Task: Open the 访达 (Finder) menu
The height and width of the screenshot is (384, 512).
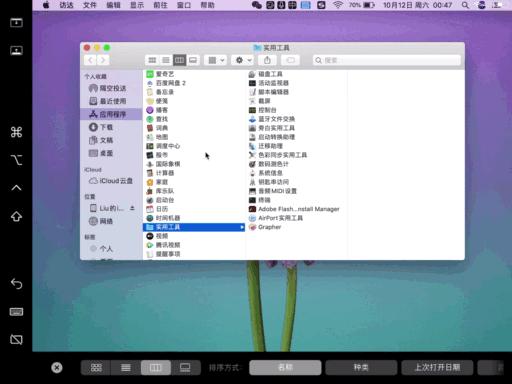Action: tap(66, 5)
